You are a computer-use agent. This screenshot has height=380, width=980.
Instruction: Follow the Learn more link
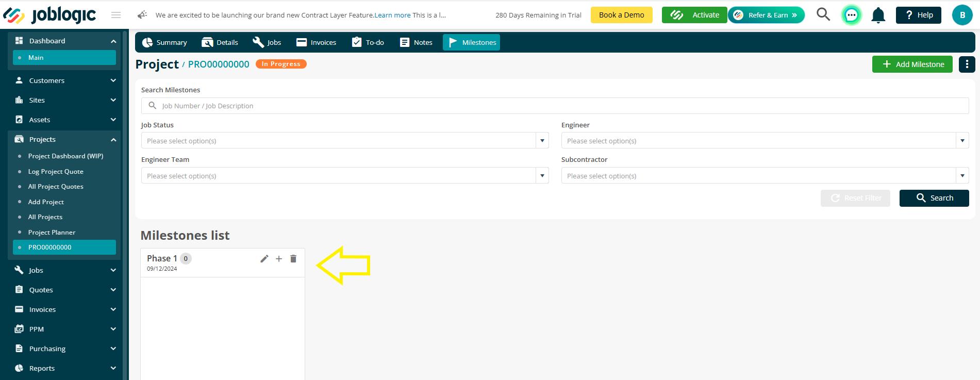coord(392,15)
